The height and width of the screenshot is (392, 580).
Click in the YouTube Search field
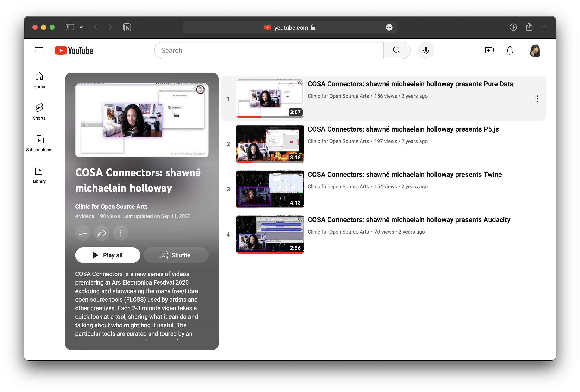click(269, 50)
